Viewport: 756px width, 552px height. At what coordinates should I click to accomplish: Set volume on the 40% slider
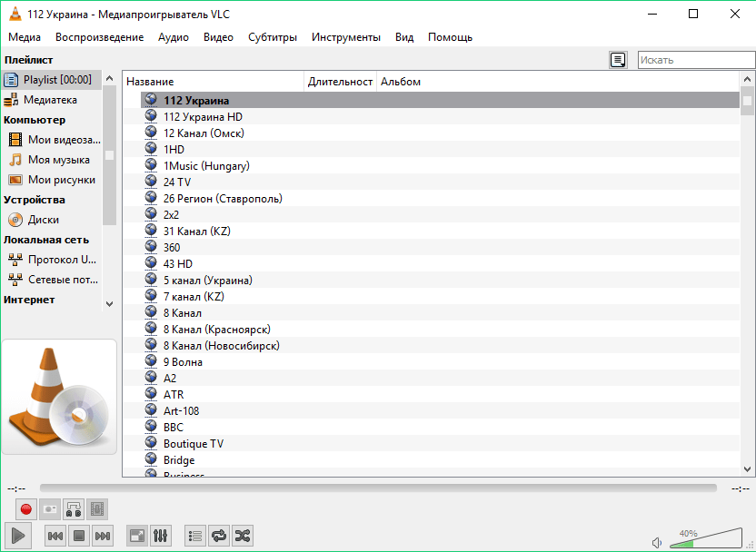pyautogui.click(x=706, y=538)
